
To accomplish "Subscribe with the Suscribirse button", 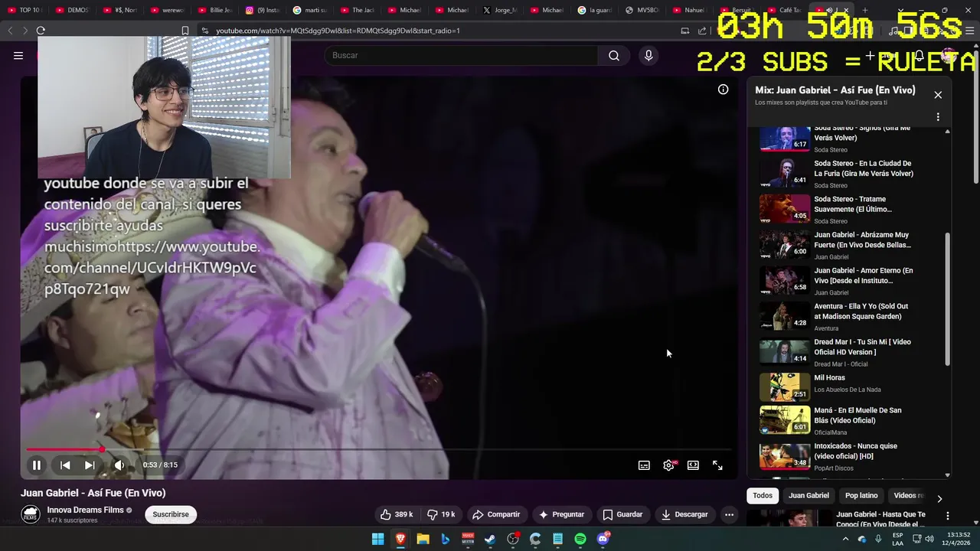I will click(x=171, y=514).
